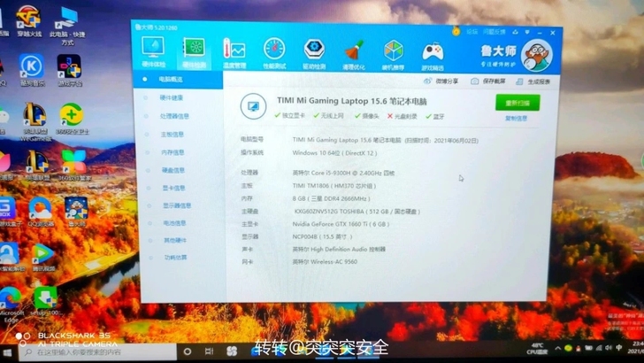
Task: Click the 鲁大师 mascot avatar
Action: tap(536, 56)
